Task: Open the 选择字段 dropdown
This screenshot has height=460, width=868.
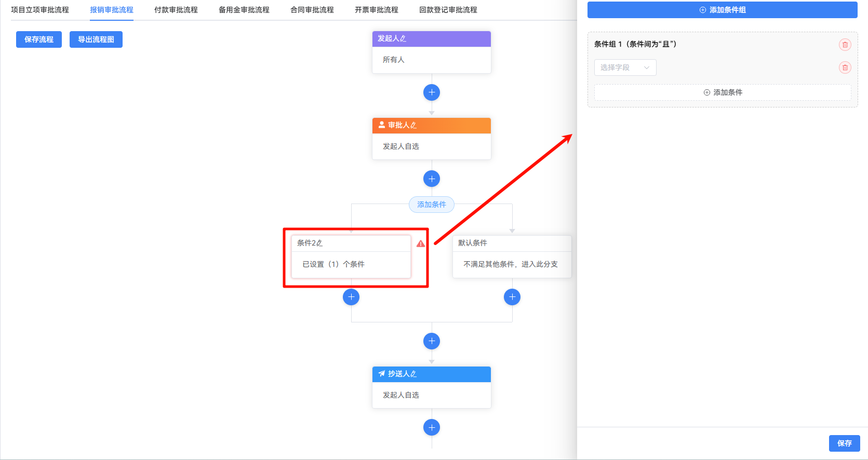Action: pos(625,67)
